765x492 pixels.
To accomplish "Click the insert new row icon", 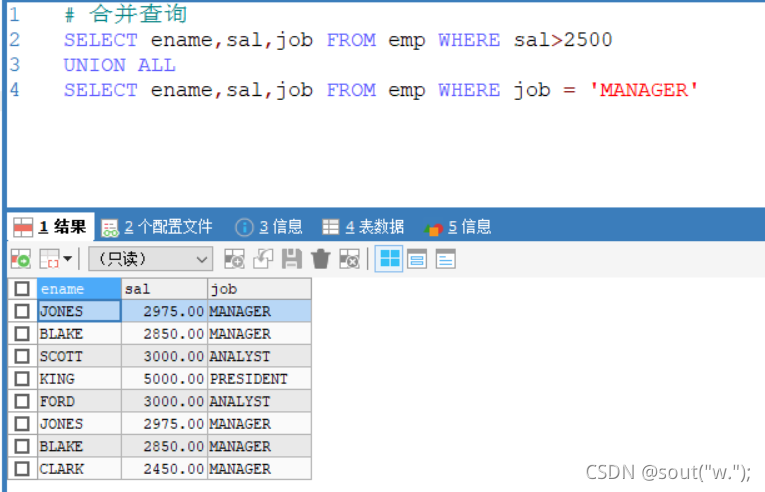I will click(x=234, y=259).
